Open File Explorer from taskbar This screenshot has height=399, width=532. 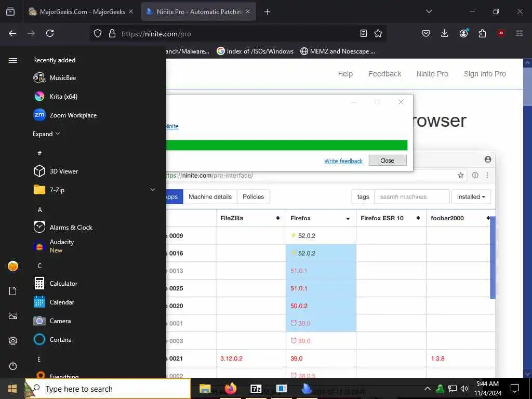point(205,389)
